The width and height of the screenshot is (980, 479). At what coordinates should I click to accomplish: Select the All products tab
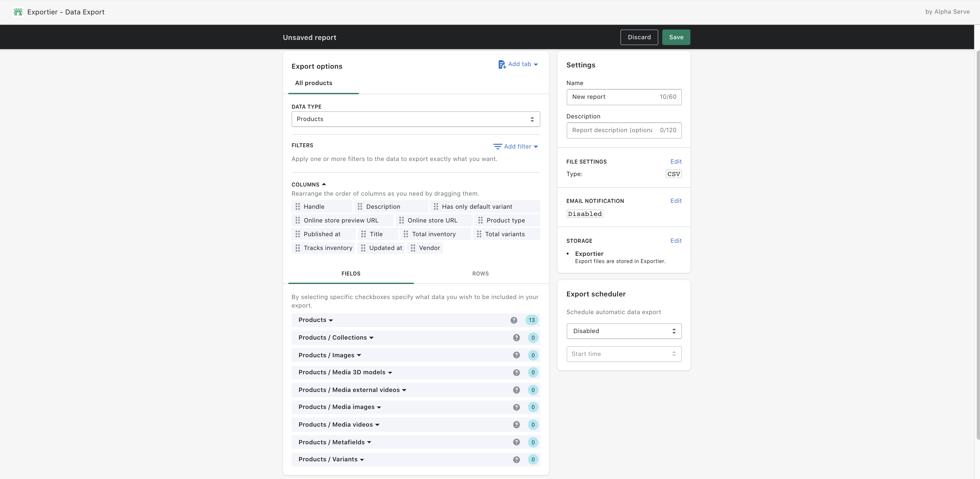click(313, 83)
